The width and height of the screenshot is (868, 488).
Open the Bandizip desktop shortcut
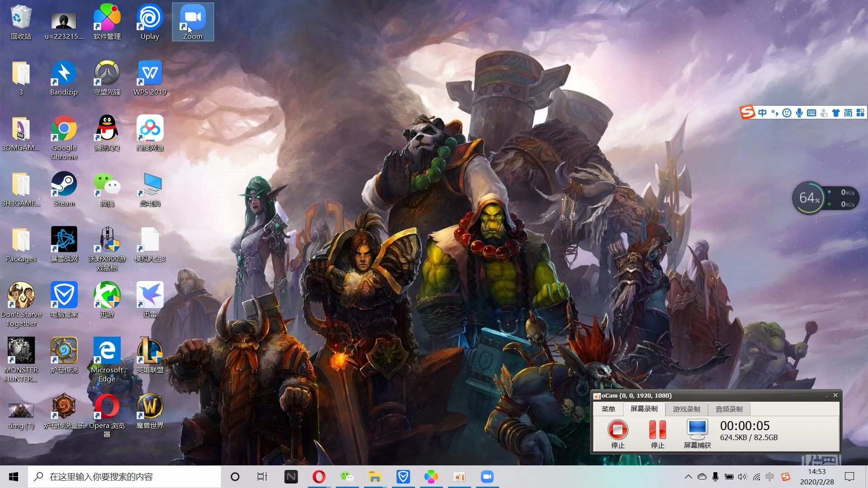64,78
